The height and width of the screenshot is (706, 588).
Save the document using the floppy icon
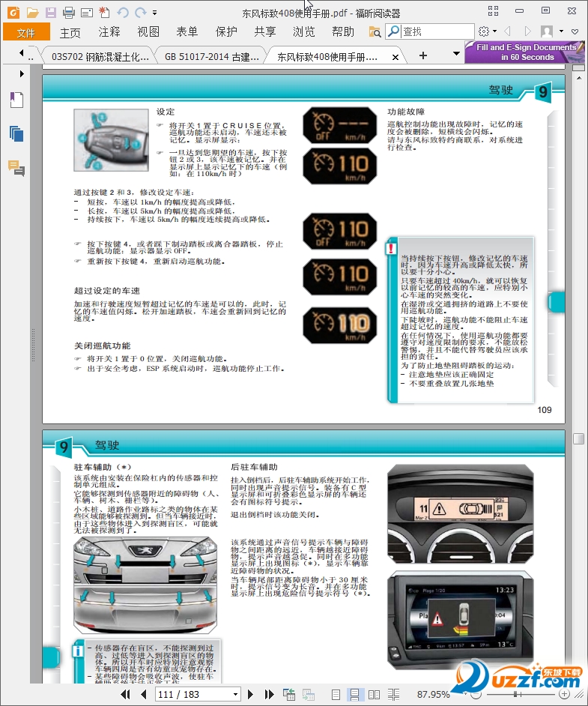tap(51, 12)
